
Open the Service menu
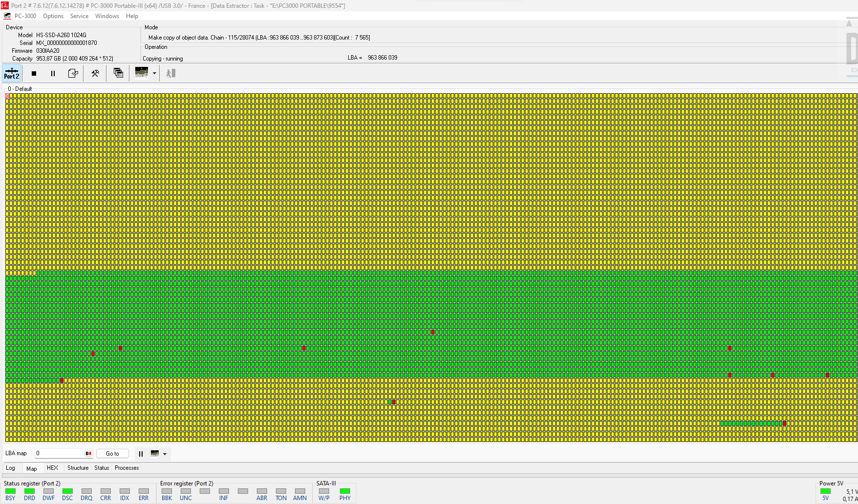click(79, 16)
